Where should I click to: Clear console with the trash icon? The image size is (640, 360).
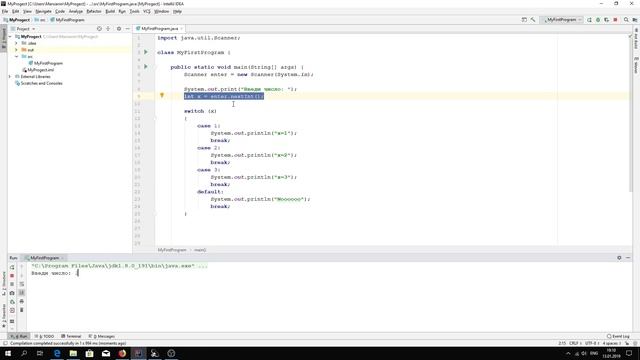click(x=22, y=310)
